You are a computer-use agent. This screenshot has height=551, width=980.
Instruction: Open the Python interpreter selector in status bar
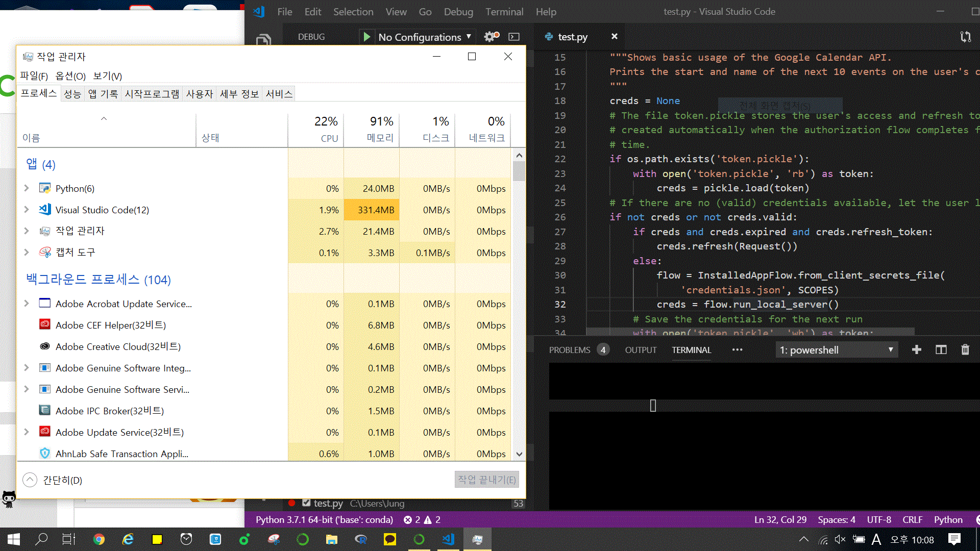pyautogui.click(x=324, y=520)
